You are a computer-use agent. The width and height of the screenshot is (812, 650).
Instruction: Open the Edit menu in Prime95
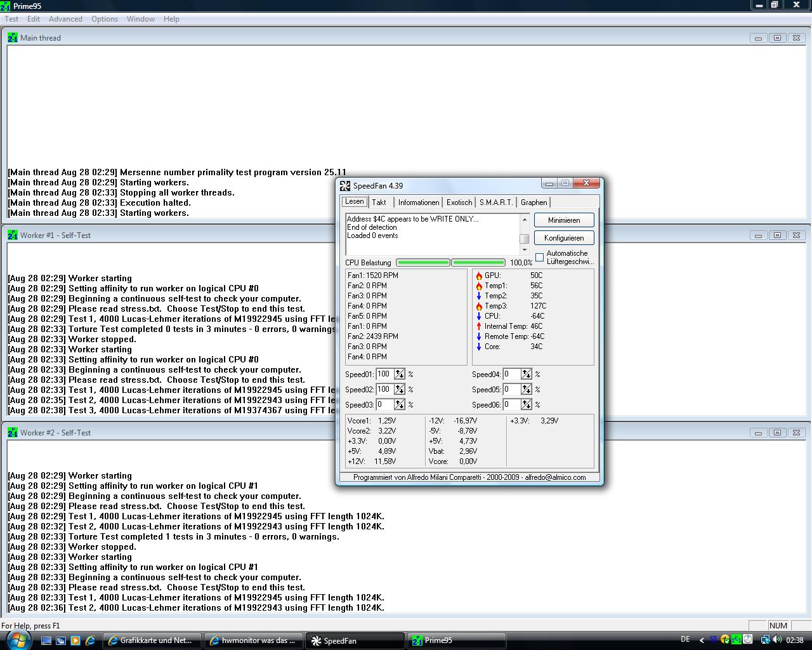[34, 19]
